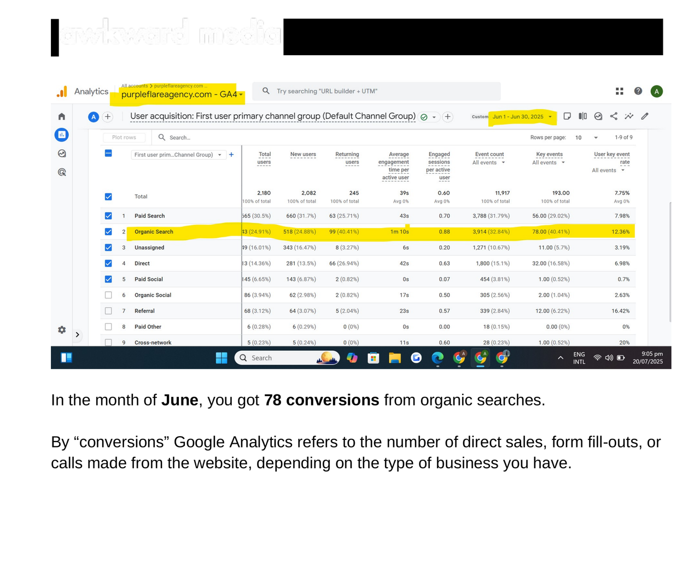The image size is (700, 588).
Task: Open the green account avatar
Action: click(657, 91)
